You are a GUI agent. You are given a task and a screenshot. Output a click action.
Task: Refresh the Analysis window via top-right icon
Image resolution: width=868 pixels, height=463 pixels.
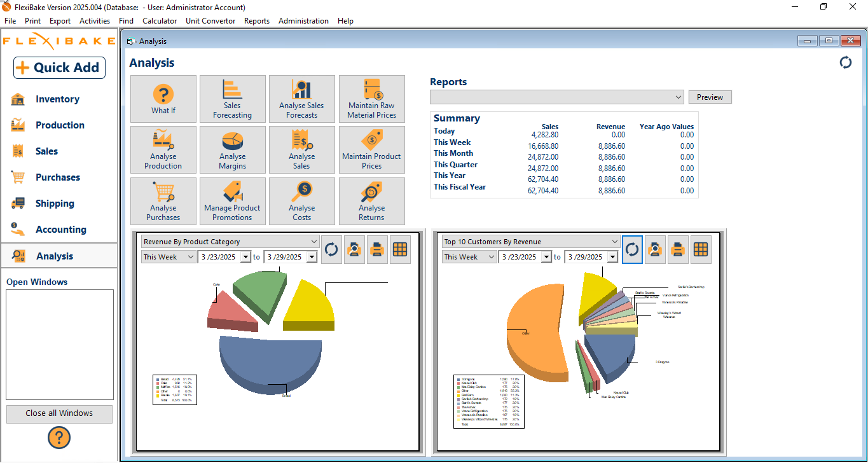[x=846, y=62]
